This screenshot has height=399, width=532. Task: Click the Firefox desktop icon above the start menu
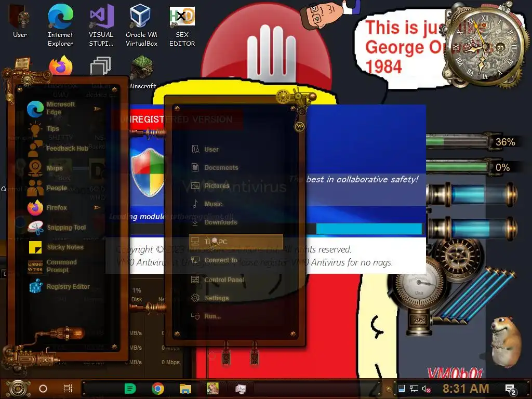click(x=61, y=65)
